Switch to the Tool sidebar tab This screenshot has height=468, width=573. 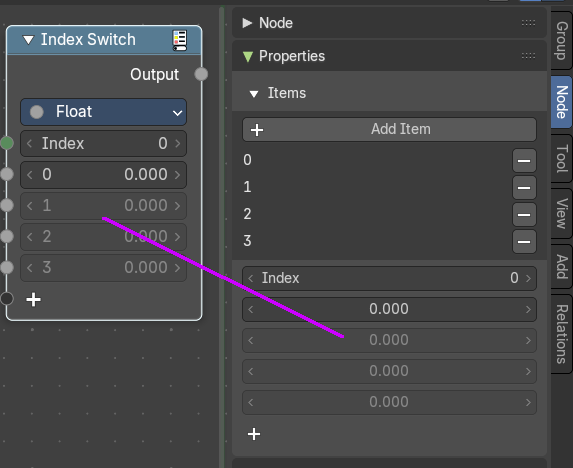[562, 159]
